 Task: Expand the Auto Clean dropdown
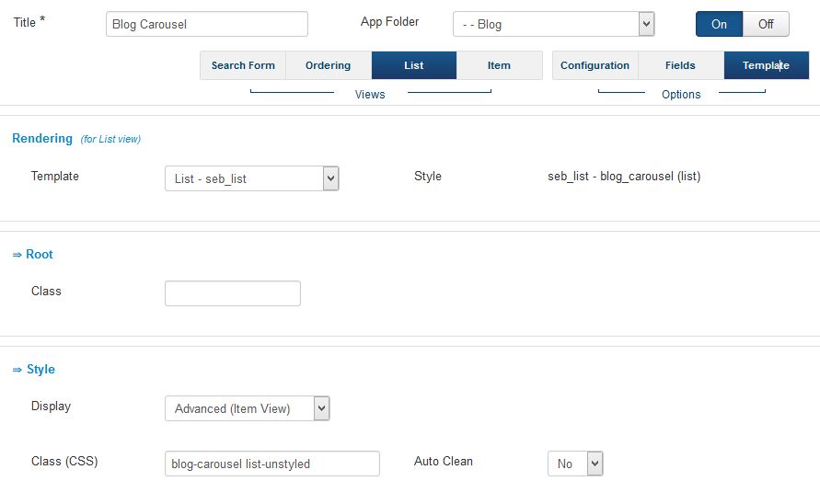575,464
